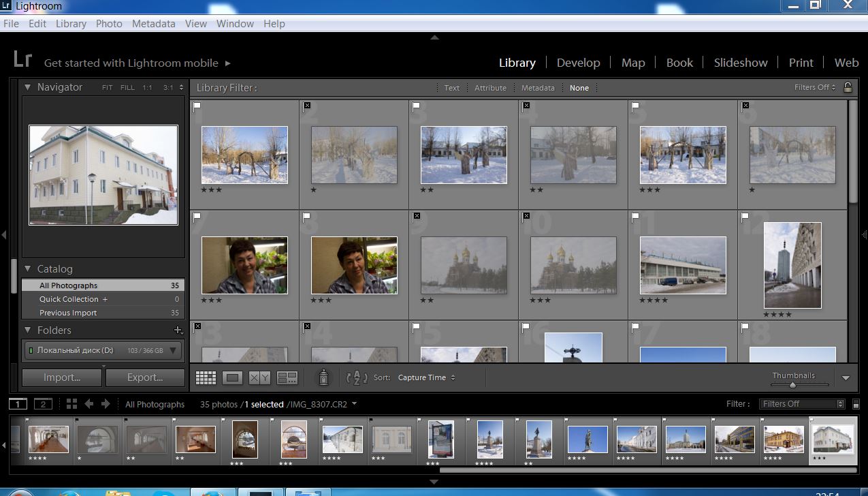The width and height of the screenshot is (868, 496).
Task: Collapse the Navigator panel
Action: point(28,87)
